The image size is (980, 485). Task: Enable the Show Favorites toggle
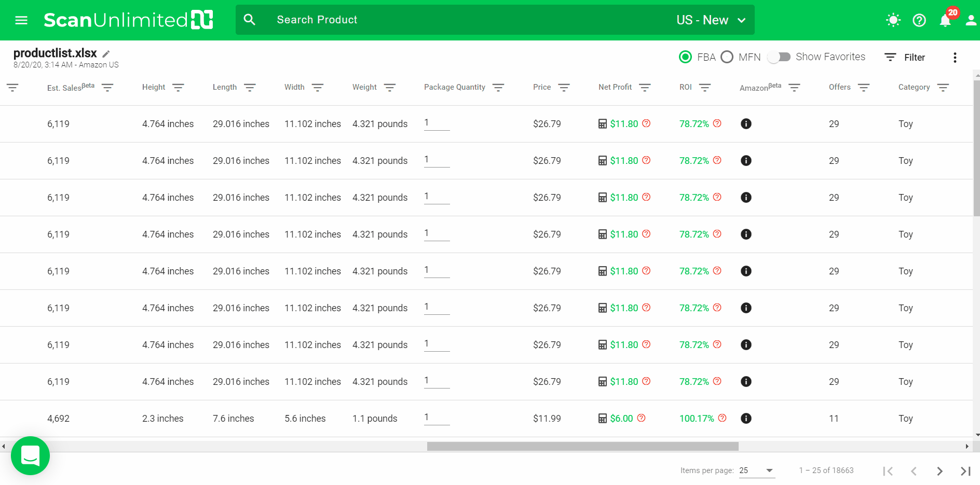point(779,57)
